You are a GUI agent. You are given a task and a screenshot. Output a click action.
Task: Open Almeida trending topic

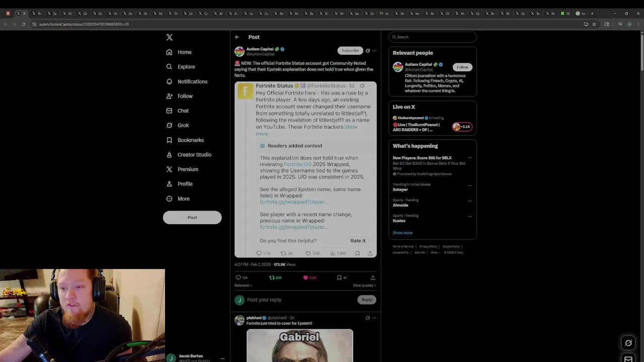pos(400,205)
